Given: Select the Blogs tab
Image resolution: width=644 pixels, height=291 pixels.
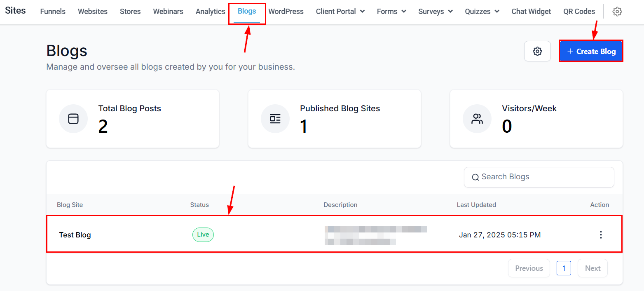Looking at the screenshot, I should [x=247, y=12].
